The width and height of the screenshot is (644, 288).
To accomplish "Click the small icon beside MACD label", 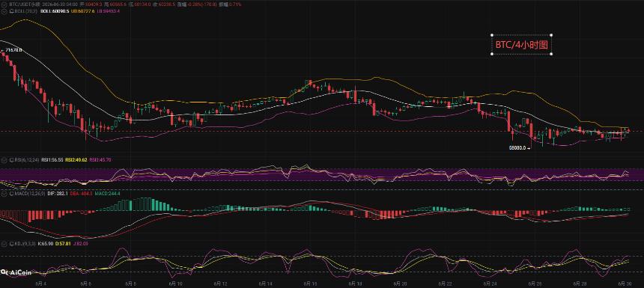I will click(11, 193).
